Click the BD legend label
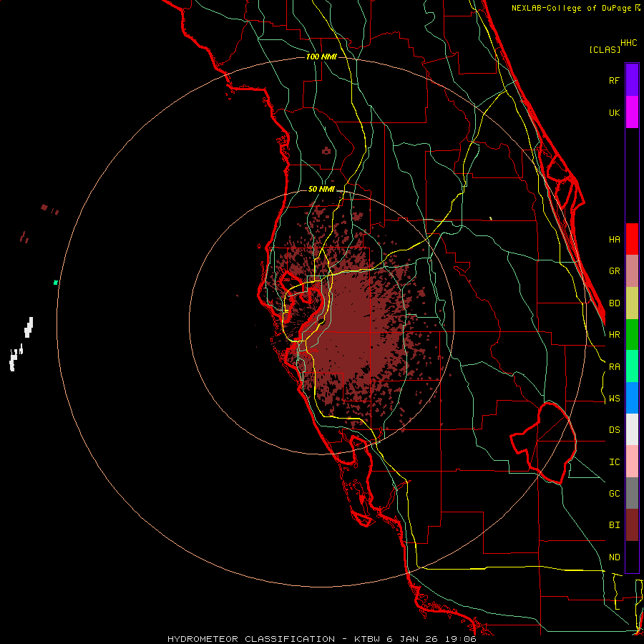The image size is (644, 644). 614,303
